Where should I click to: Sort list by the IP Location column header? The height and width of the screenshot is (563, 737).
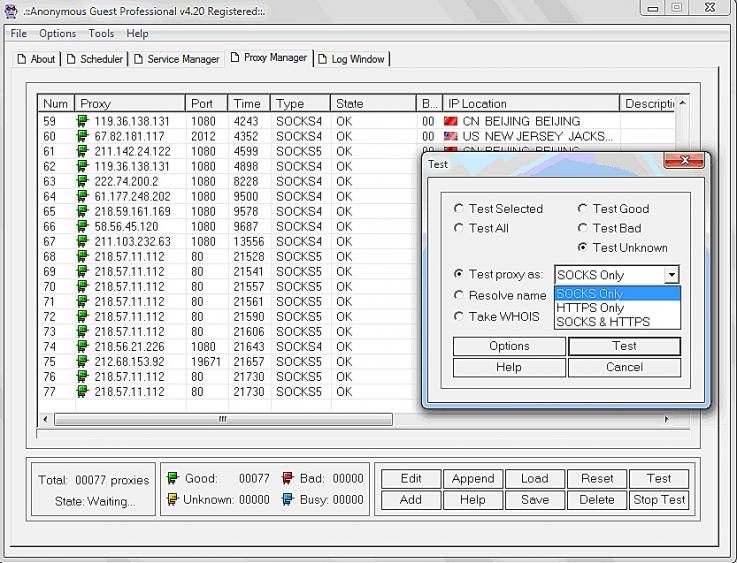coord(531,103)
